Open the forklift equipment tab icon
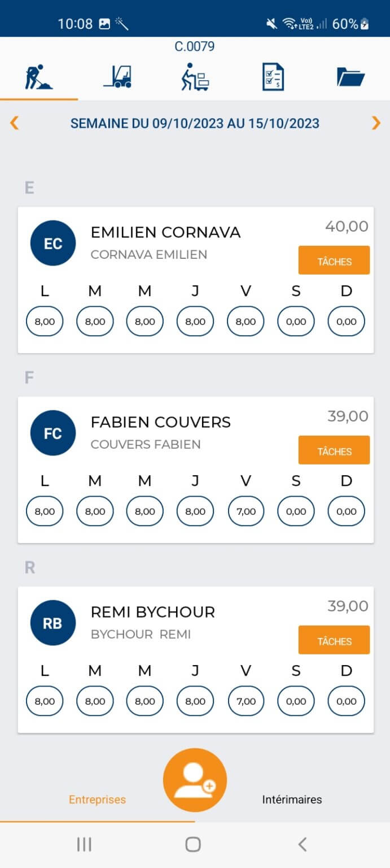The width and height of the screenshot is (390, 868). (x=117, y=77)
